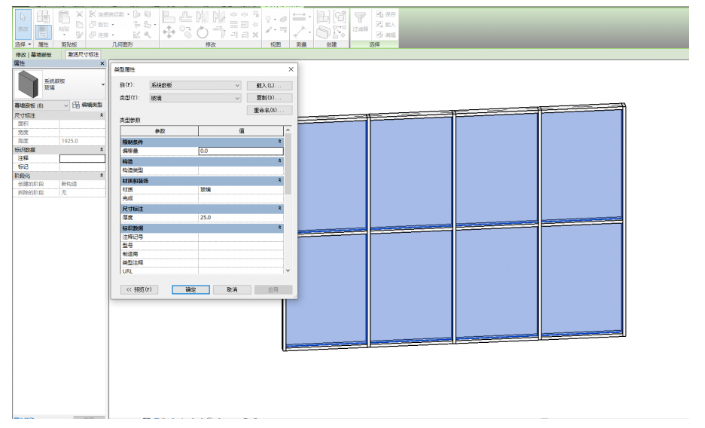Open the type selector dropdown in Properties panel
The width and height of the screenshot is (705, 428).
click(x=103, y=85)
